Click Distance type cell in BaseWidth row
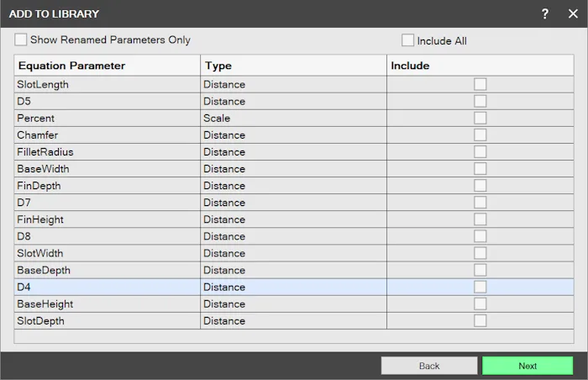 point(294,169)
